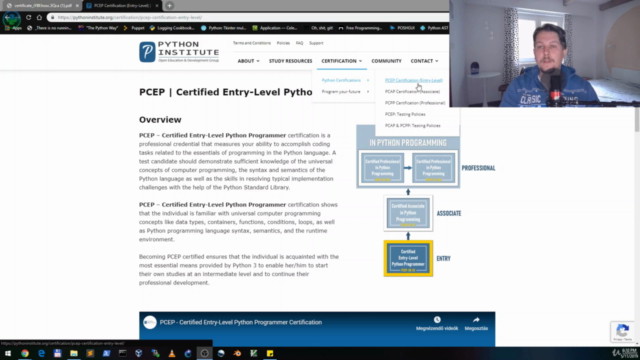
Task: Open a new browser tab with plus icon
Action: (x=169, y=6)
